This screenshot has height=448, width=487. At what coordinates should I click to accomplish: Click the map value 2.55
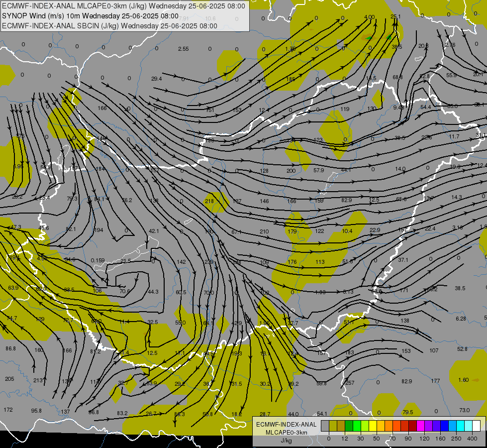183,49
